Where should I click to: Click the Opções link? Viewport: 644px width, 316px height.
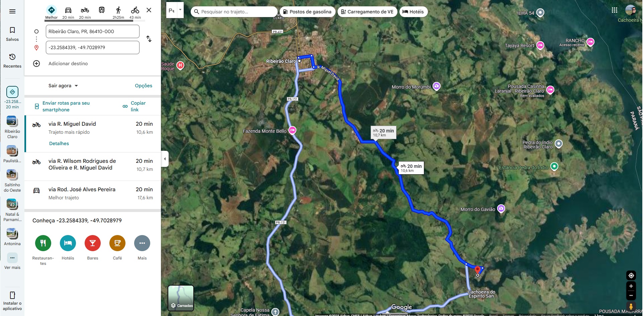click(144, 86)
